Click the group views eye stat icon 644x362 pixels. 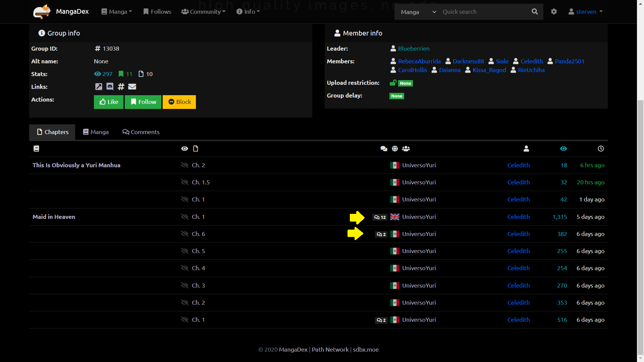point(98,74)
